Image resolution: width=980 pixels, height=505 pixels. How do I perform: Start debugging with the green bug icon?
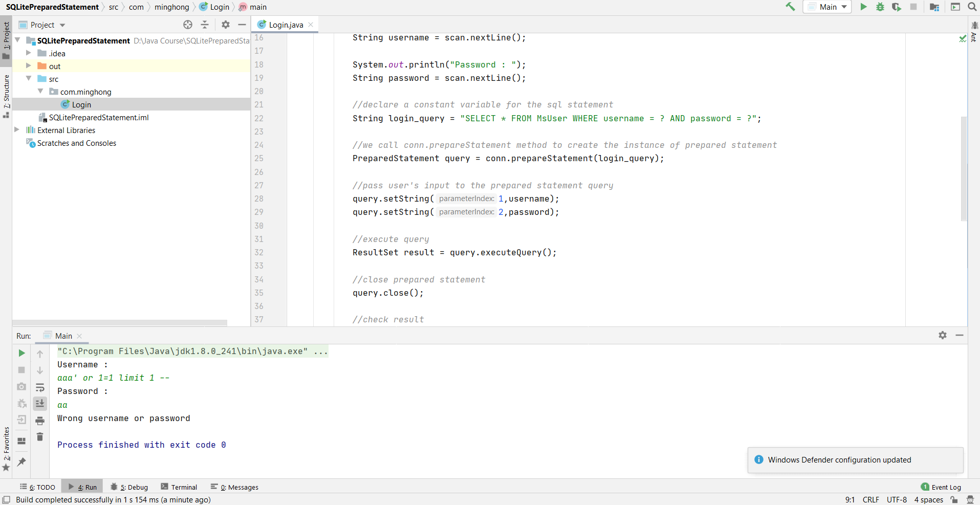pyautogui.click(x=880, y=7)
